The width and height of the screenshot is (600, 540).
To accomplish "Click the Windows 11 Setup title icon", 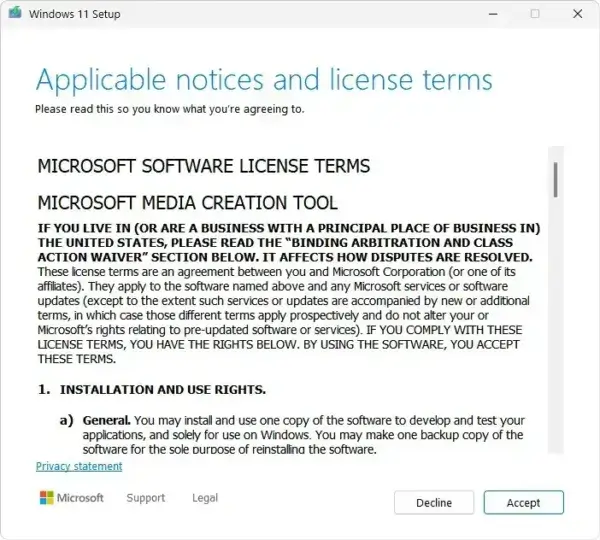I will (15, 13).
